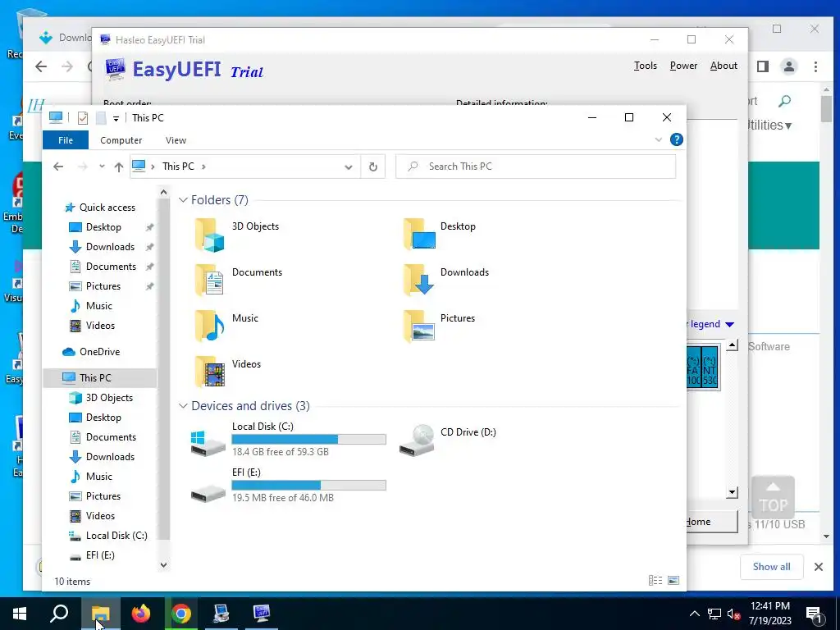Screen dimensions: 840x630
Task: Switch to Large icons view in status bar
Action: pyautogui.click(x=673, y=580)
